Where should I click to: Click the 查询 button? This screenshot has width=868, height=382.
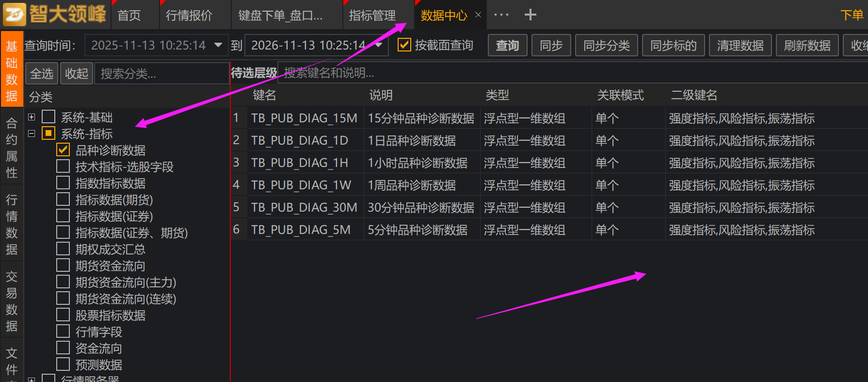tap(507, 45)
